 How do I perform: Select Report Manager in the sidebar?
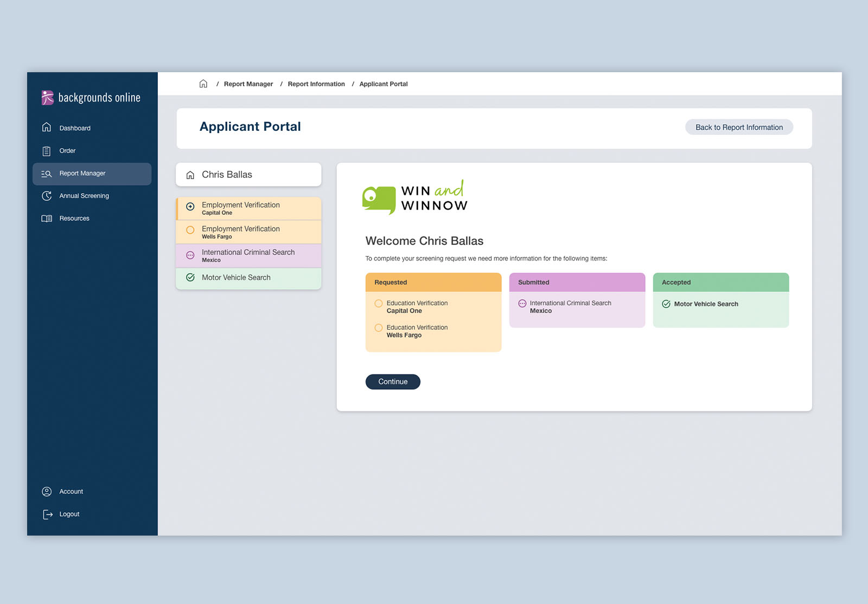click(82, 174)
